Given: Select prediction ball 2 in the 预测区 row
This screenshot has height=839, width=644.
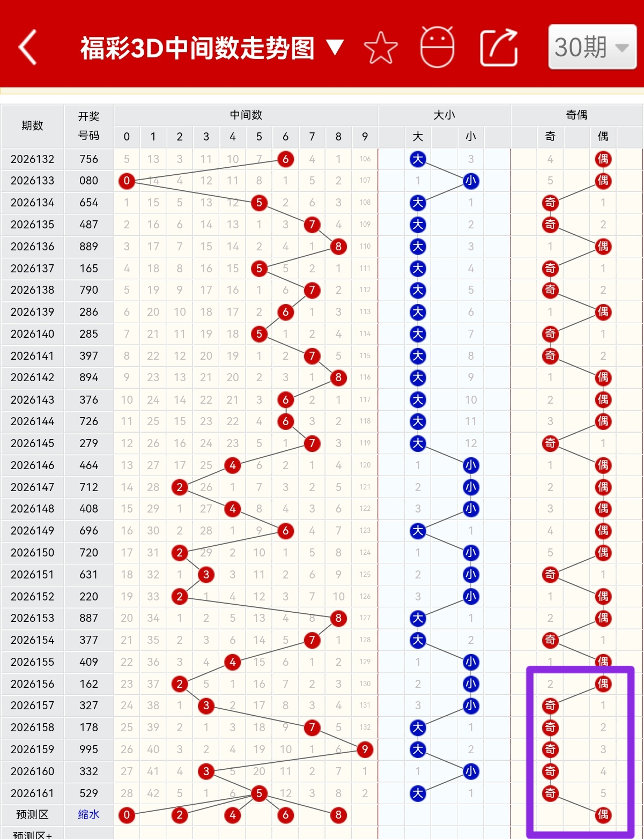Looking at the screenshot, I should [180, 815].
